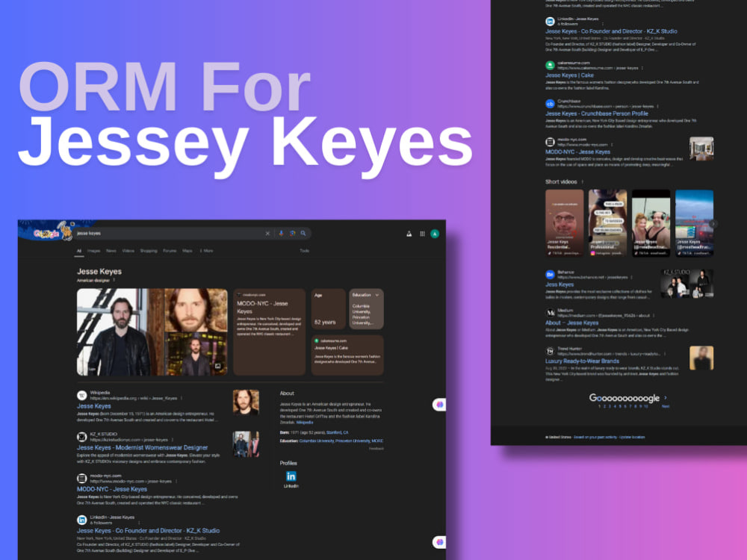747x560 pixels.
Task: Start voice search with the microphone icon
Action: [x=281, y=233]
